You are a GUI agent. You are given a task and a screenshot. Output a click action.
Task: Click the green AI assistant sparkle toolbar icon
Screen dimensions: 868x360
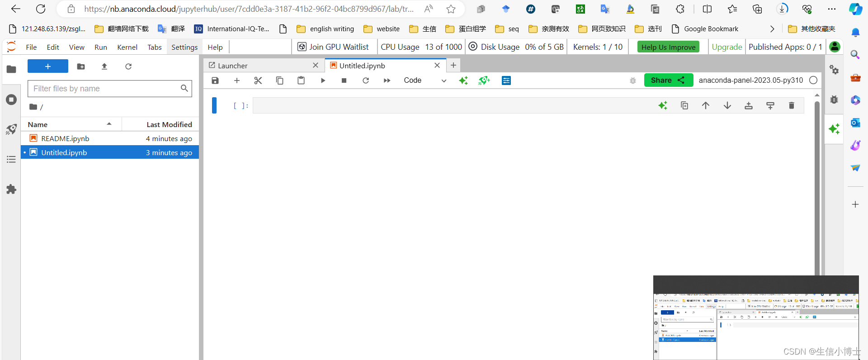[x=463, y=81]
